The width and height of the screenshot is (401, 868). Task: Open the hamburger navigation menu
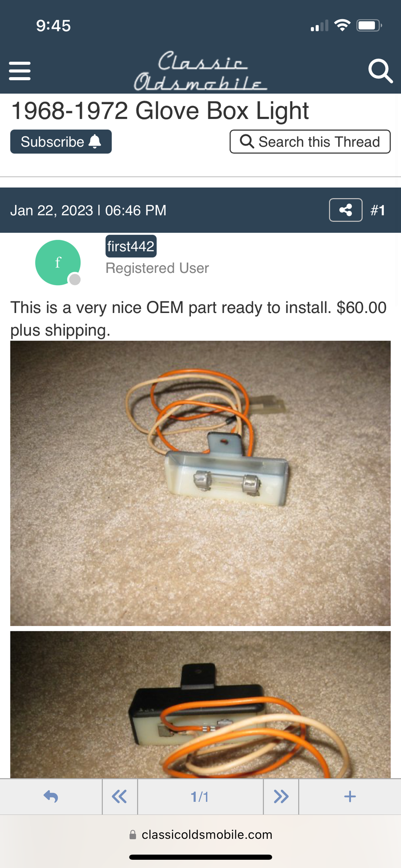20,71
